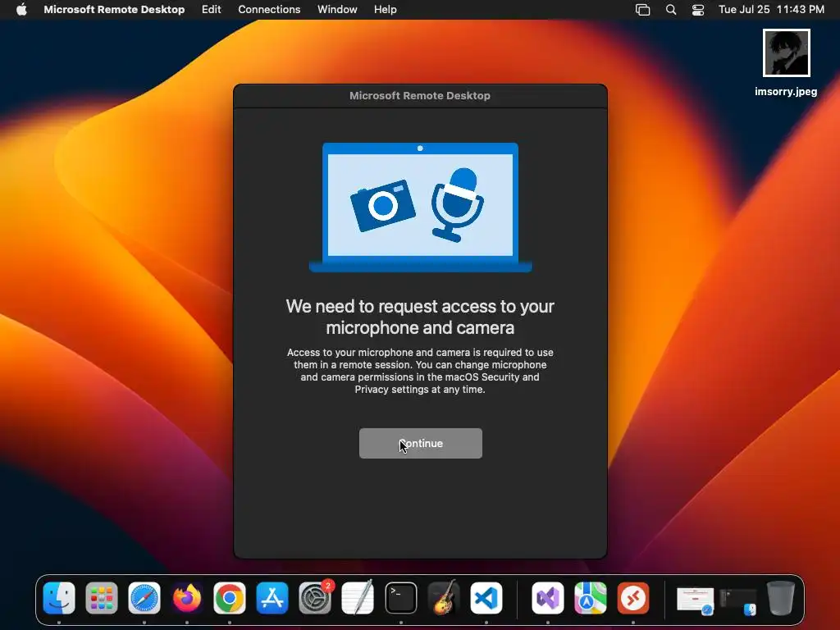Open GarageBand from the Dock
This screenshot has width=840, height=630.
pyautogui.click(x=444, y=597)
